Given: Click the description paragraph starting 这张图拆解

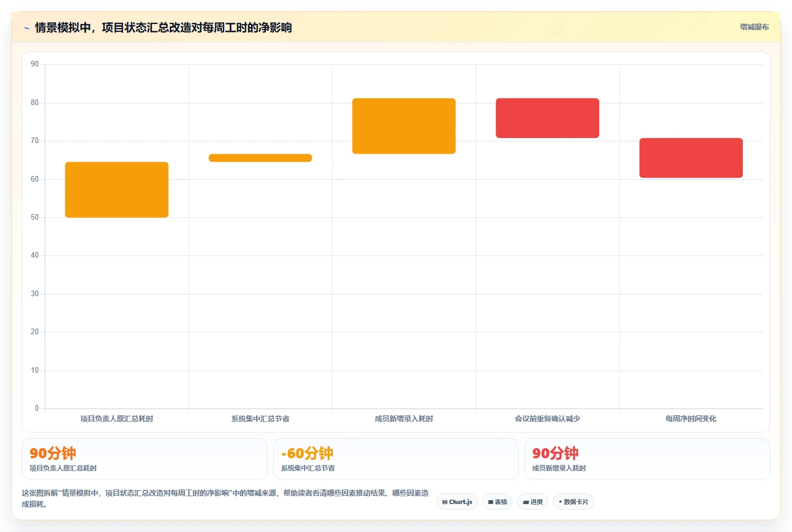Looking at the screenshot, I should (x=225, y=498).
